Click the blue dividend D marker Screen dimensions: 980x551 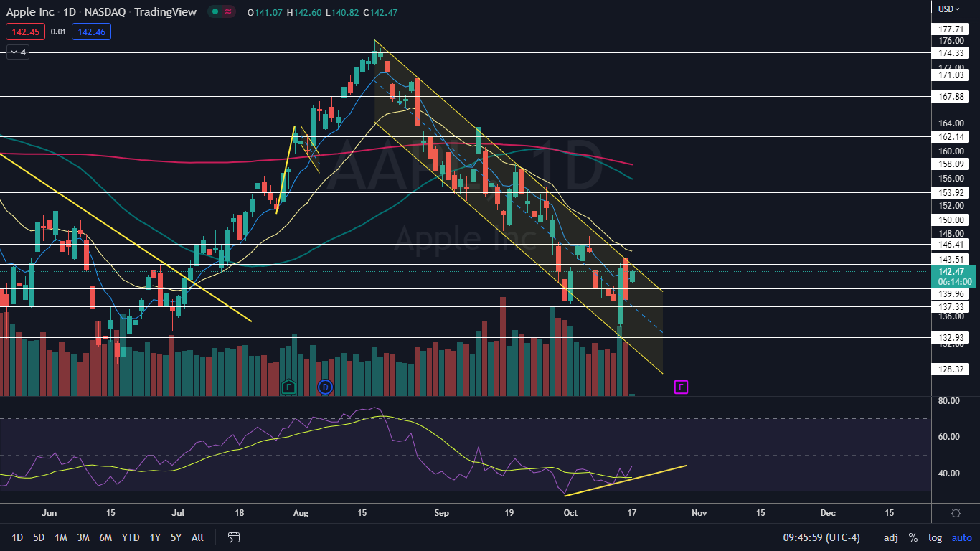[x=325, y=387]
